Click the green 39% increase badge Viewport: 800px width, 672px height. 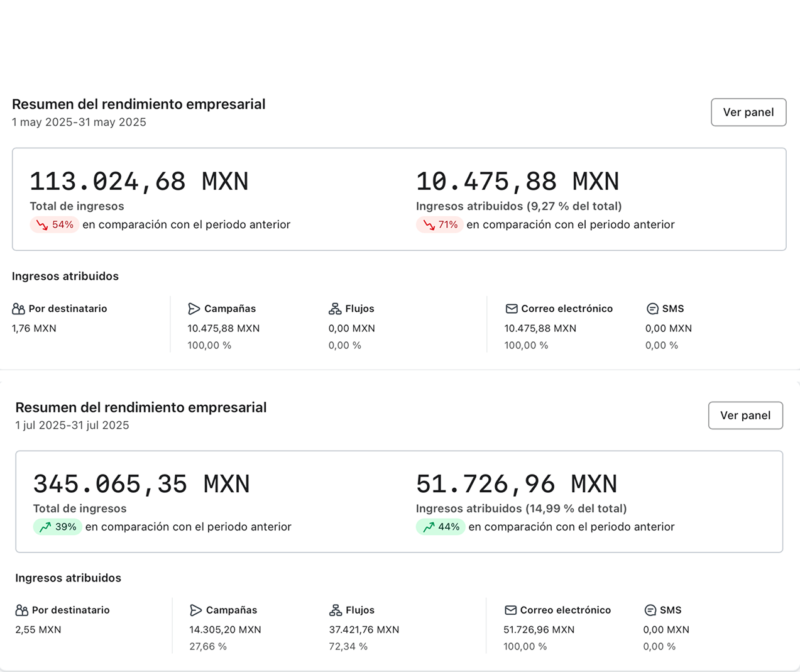(x=58, y=527)
